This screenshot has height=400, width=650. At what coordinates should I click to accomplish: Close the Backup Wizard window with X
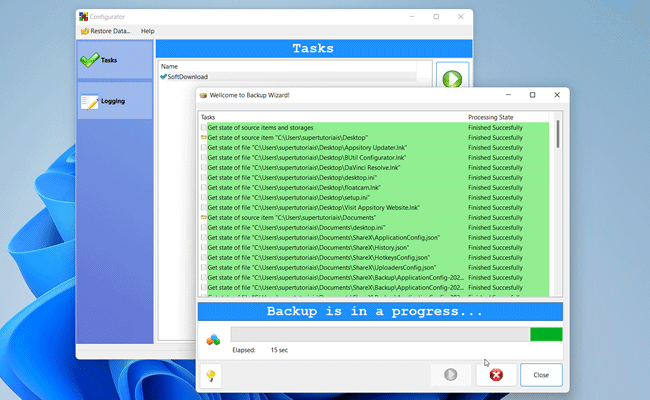557,95
